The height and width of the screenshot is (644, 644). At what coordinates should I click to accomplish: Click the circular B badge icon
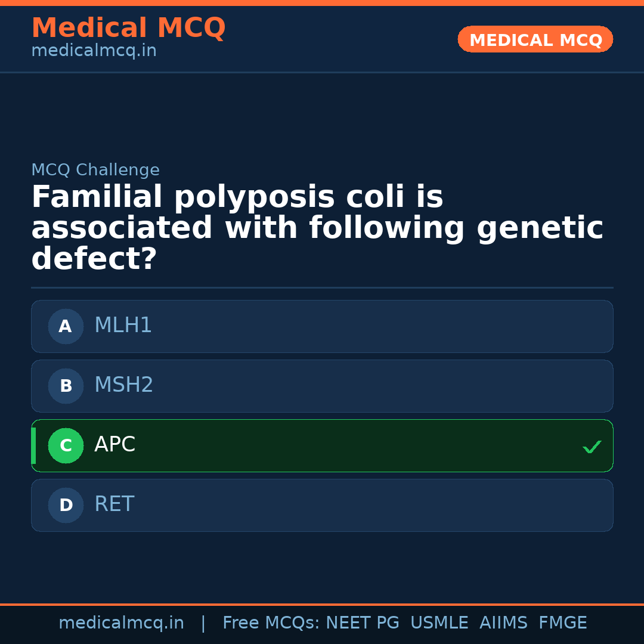tap(66, 386)
